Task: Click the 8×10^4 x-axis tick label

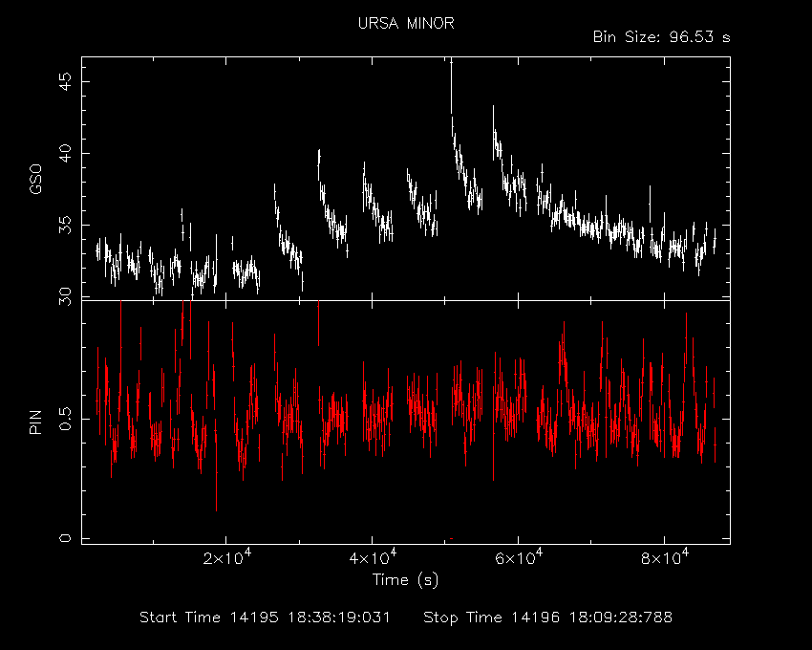Action: coord(665,557)
